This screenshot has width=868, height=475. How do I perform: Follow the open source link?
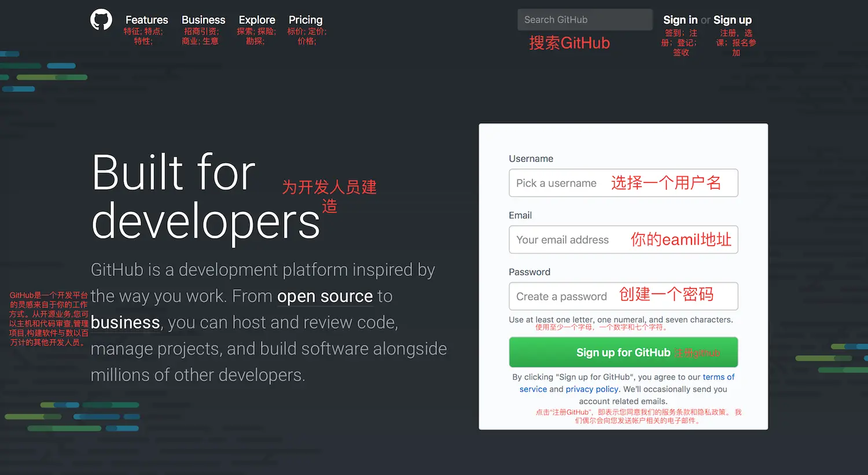coord(325,296)
